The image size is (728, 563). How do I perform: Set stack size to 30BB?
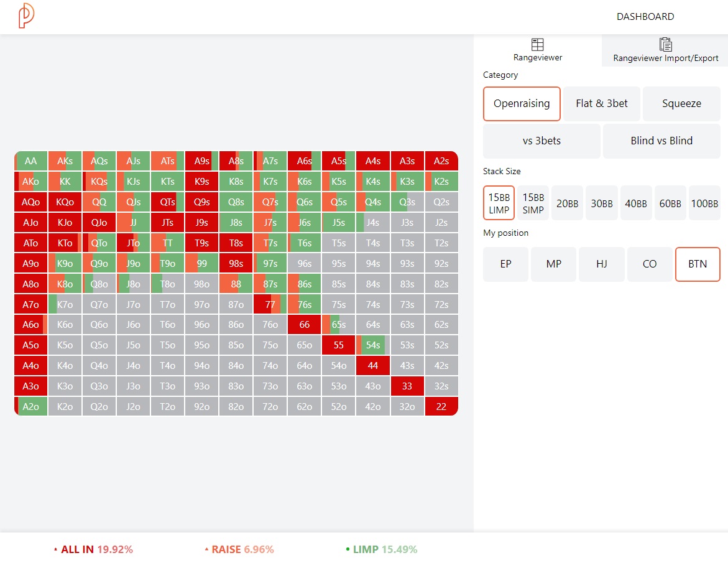coord(601,203)
